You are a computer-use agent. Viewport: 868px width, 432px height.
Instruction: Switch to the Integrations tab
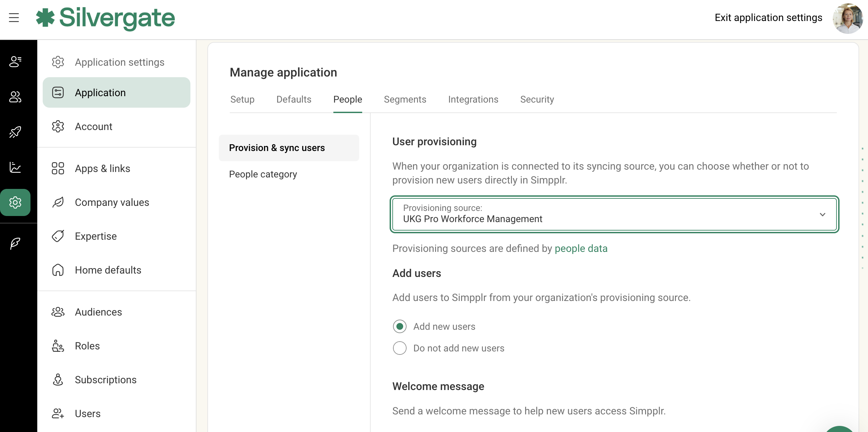pyautogui.click(x=473, y=100)
